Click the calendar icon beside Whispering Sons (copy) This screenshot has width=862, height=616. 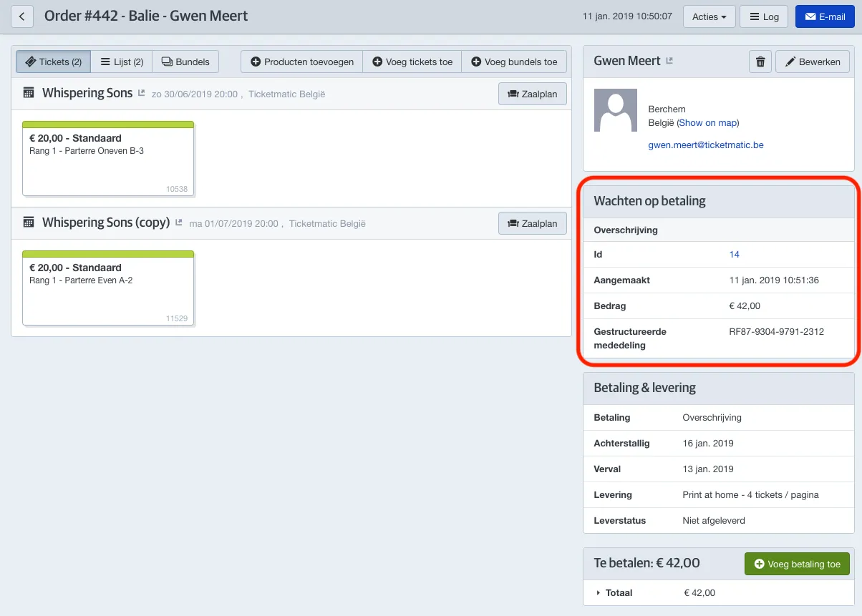(x=29, y=223)
